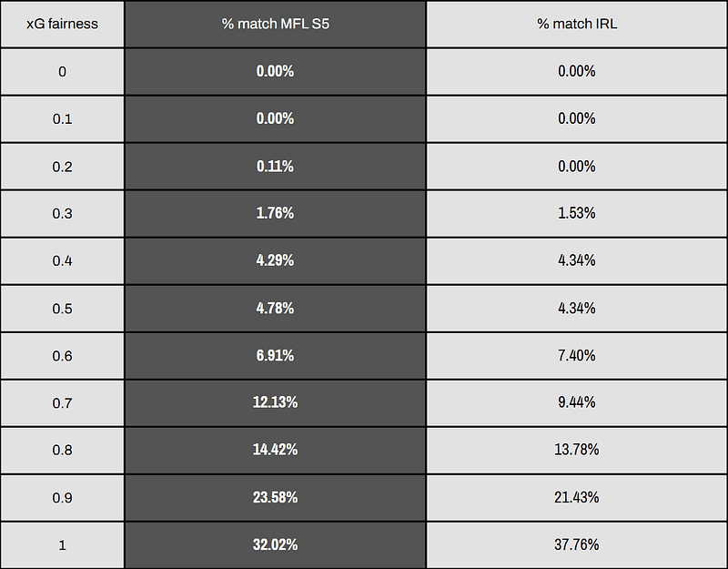Viewport: 728px width, 569px height.
Task: Click the 7.40% cell
Action: click(x=577, y=355)
